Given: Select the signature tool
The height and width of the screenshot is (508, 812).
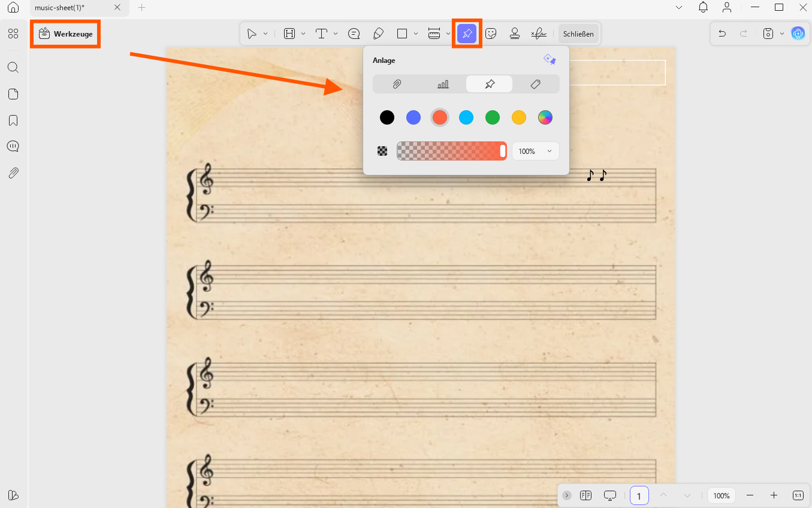Looking at the screenshot, I should [x=538, y=34].
